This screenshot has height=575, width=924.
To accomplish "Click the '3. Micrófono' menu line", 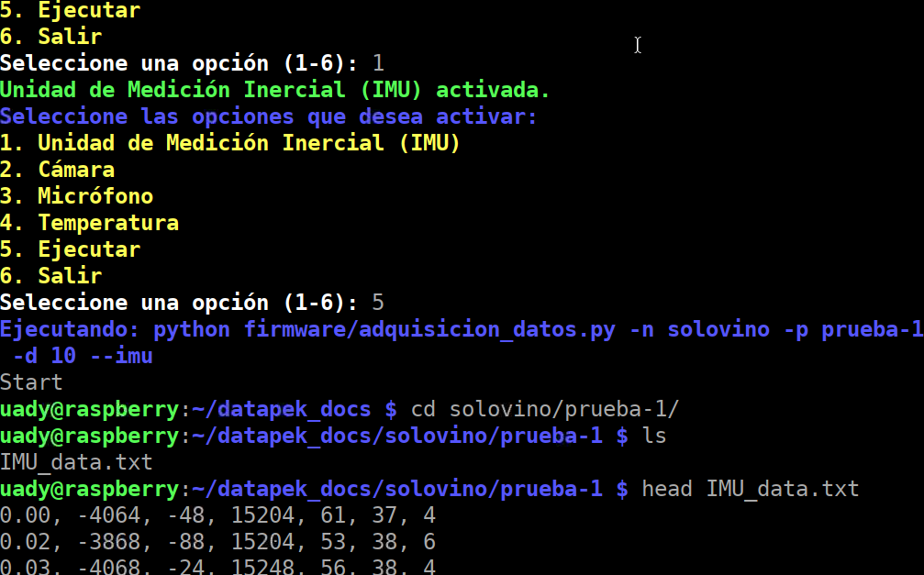I will point(76,196).
